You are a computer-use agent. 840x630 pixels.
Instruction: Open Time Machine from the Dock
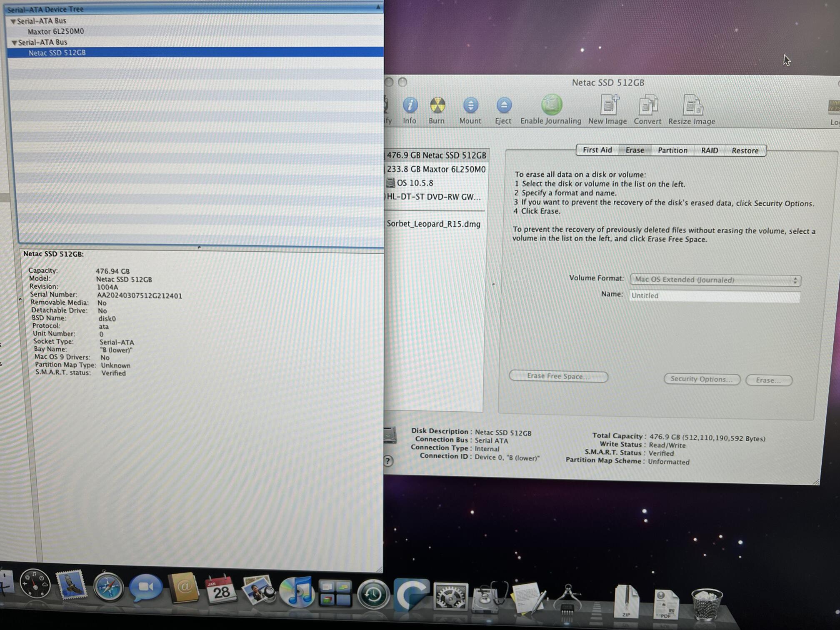[373, 594]
